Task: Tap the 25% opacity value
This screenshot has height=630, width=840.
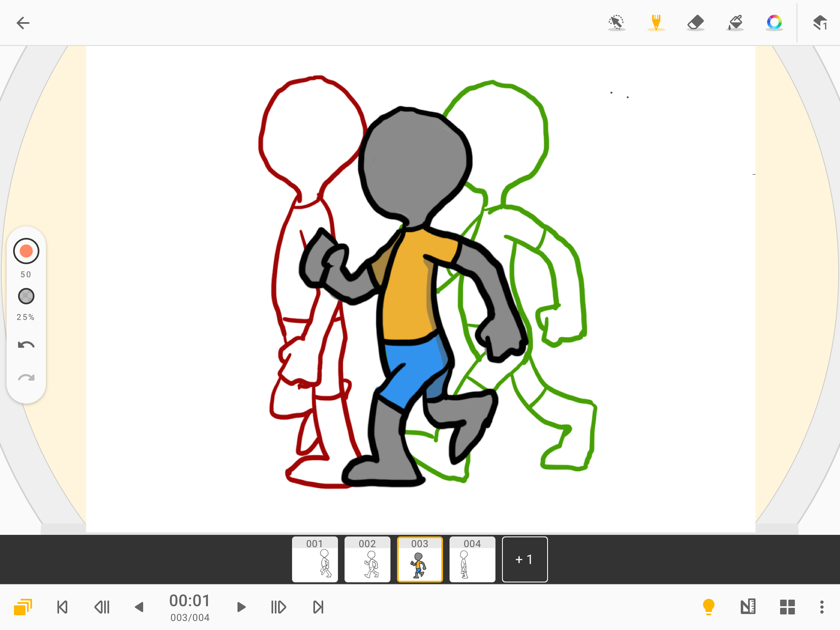Action: [x=25, y=317]
